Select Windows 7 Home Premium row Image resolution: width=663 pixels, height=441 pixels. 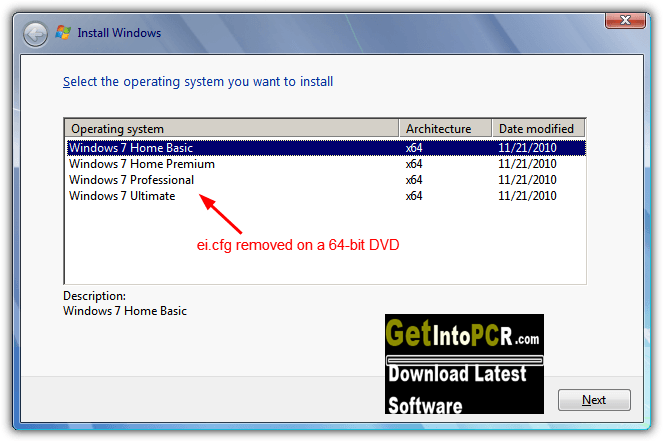click(x=326, y=164)
